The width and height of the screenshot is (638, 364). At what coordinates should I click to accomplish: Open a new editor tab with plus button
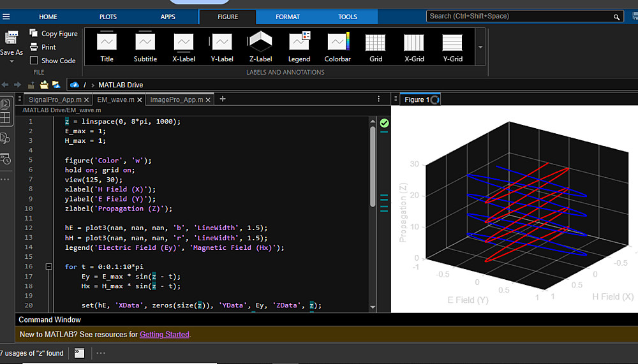223,99
